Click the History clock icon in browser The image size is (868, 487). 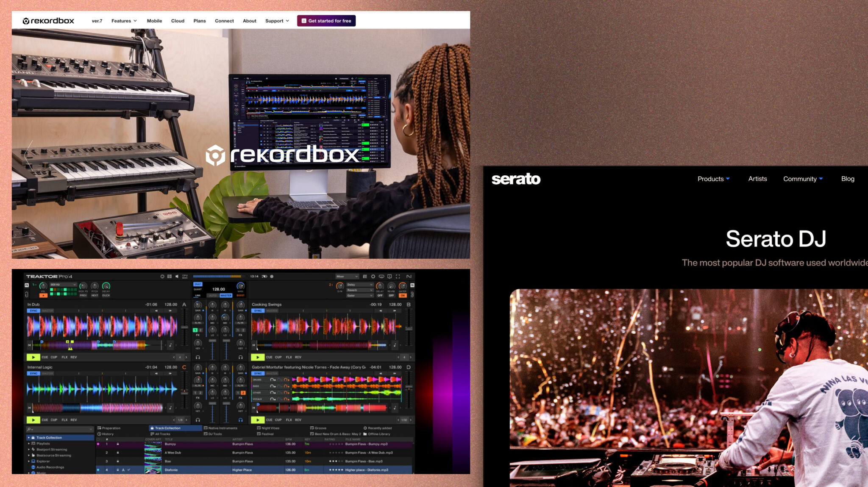point(99,434)
